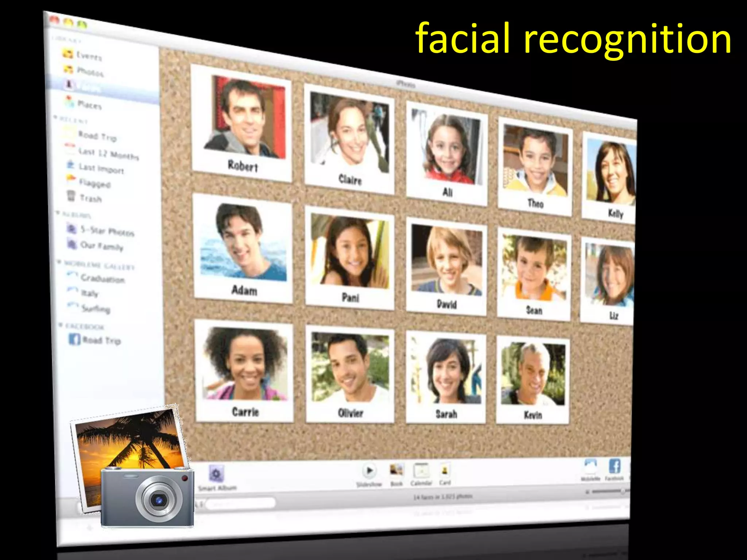The height and width of the screenshot is (560, 747).
Task: Open the Surfing MobileMe gallery
Action: (89, 308)
